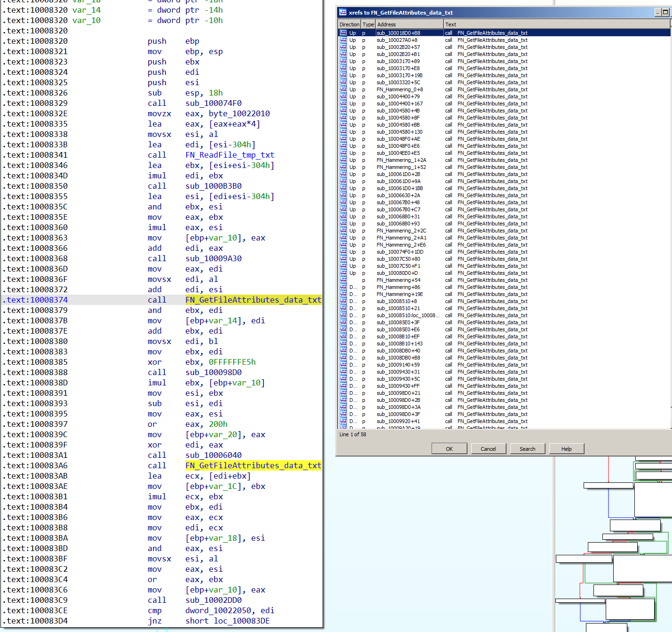Screen dimensions: 672x632
Task: Click the xref icon for sub_100048F0+AE row
Action: tap(343, 139)
